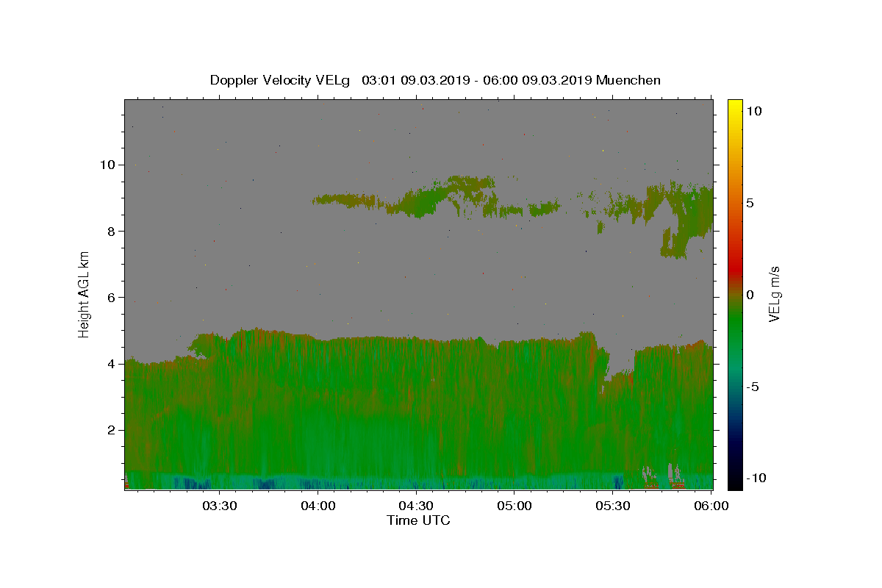Click the yellow top of the velocity colorbar
The width and height of the screenshot is (882, 588).
tap(734, 105)
